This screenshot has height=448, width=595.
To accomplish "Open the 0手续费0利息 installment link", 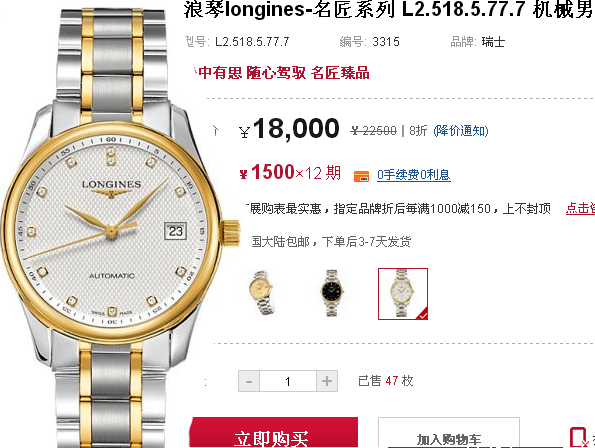I will coord(414,175).
